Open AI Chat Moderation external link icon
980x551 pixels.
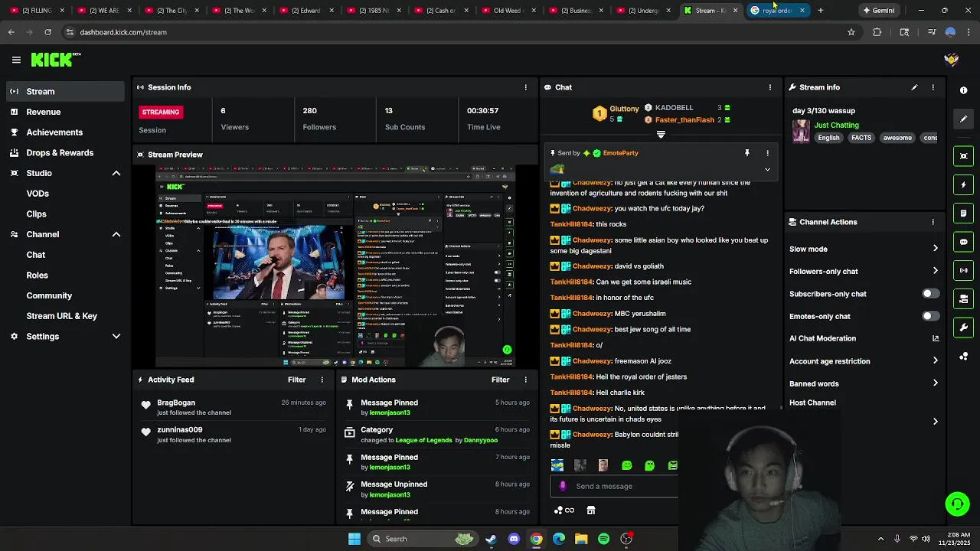(x=935, y=338)
